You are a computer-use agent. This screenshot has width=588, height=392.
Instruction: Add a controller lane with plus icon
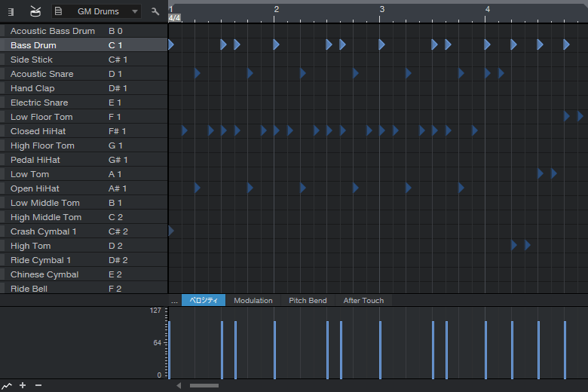click(23, 385)
